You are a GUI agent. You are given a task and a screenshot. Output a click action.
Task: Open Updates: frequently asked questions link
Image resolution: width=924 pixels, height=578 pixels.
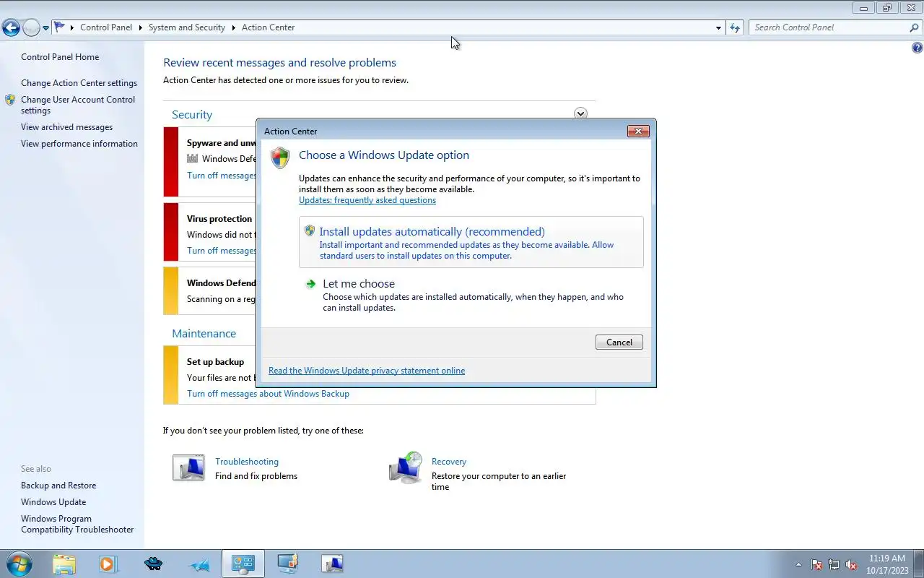367,200
